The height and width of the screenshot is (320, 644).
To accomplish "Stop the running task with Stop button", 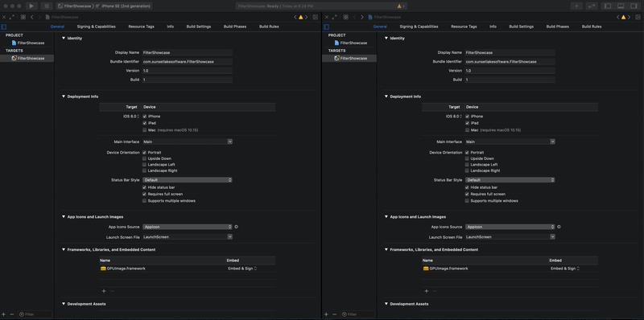I will point(46,6).
